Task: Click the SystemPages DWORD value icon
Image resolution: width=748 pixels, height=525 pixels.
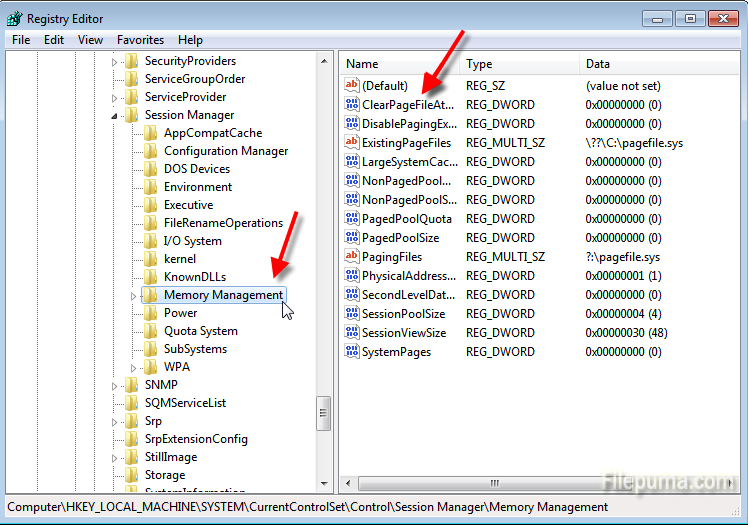Action: 351,352
